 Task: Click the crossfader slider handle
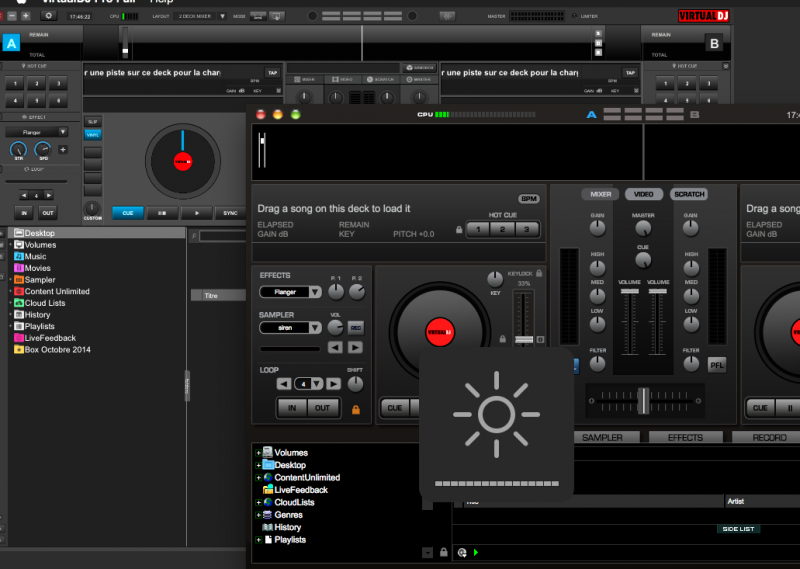[x=644, y=400]
